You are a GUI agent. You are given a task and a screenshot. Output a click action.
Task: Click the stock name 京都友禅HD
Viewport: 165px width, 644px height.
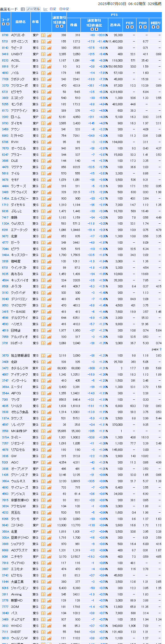[20, 500]
